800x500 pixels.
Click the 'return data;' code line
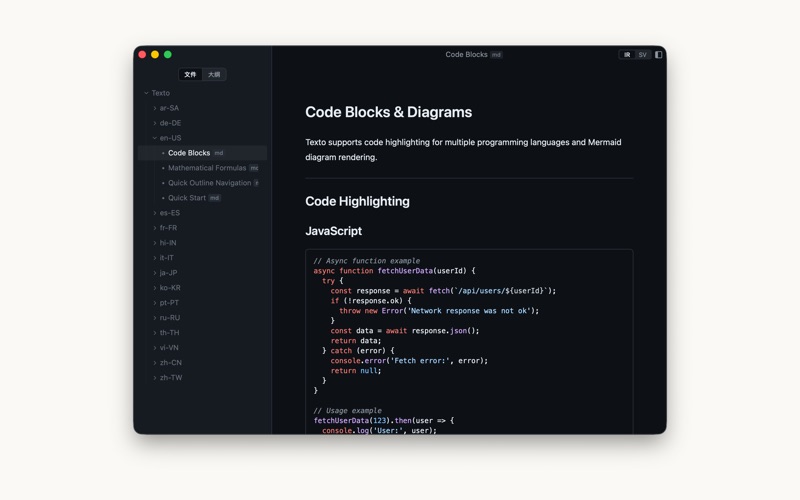(x=356, y=341)
